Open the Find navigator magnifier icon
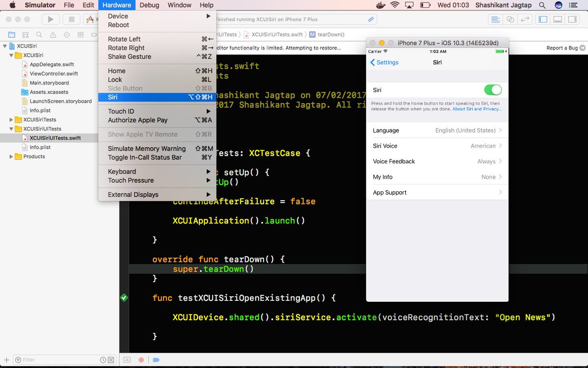 pos(38,35)
